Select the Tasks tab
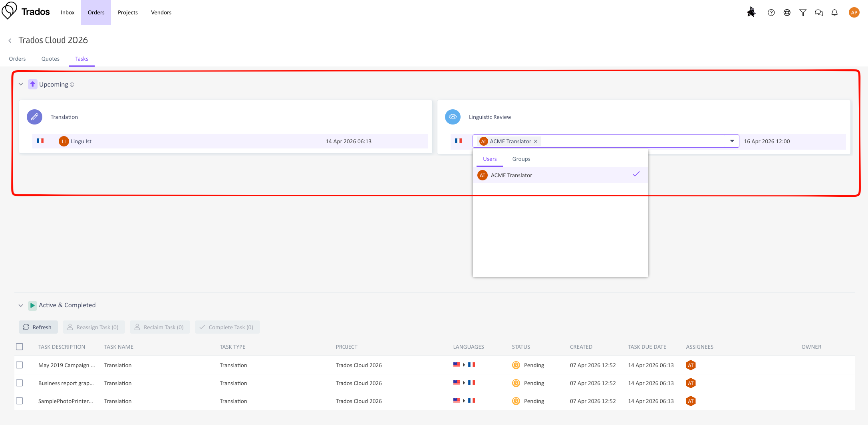This screenshot has height=425, width=868. (x=81, y=59)
